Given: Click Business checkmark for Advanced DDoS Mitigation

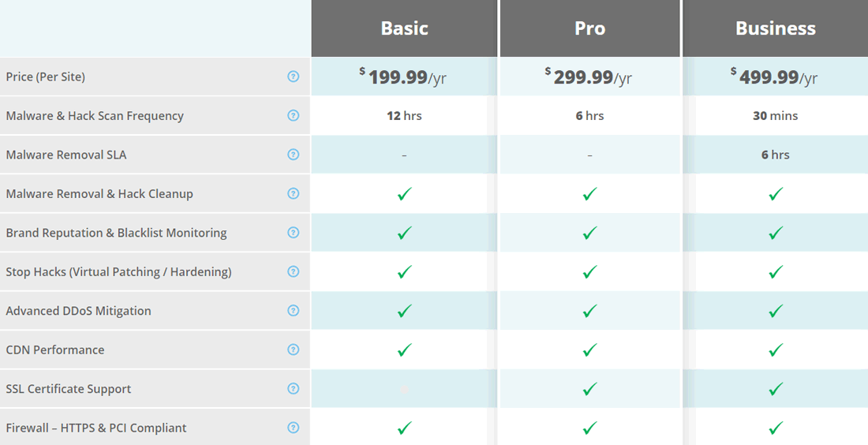Looking at the screenshot, I should [775, 311].
